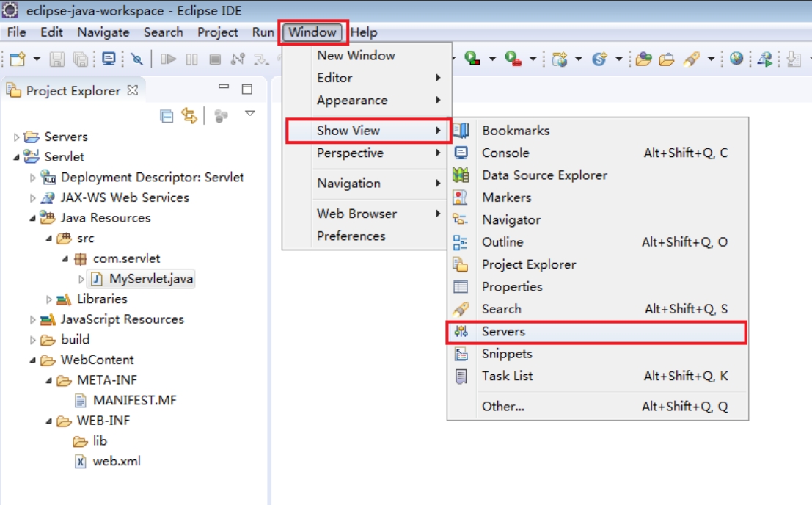Click the Skip All Breakpoints icon
The image size is (812, 505).
(x=136, y=59)
